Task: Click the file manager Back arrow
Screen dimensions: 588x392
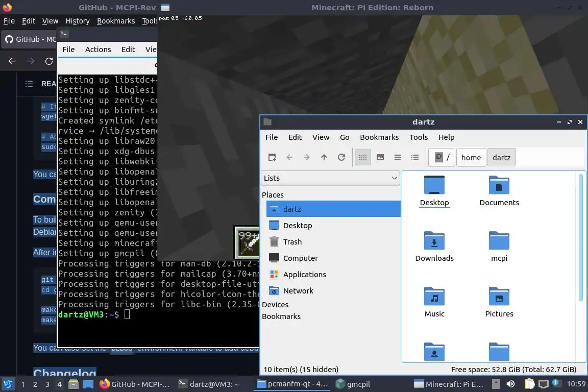Action: [289, 157]
